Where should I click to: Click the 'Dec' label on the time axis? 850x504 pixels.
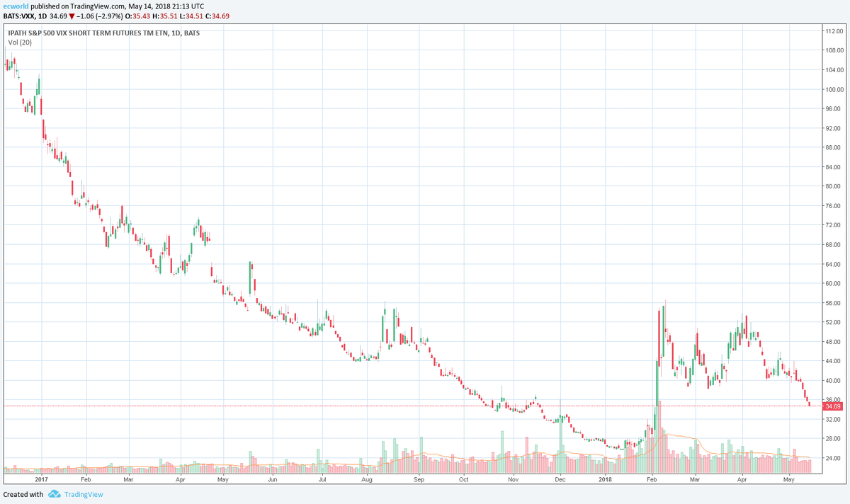point(560,479)
